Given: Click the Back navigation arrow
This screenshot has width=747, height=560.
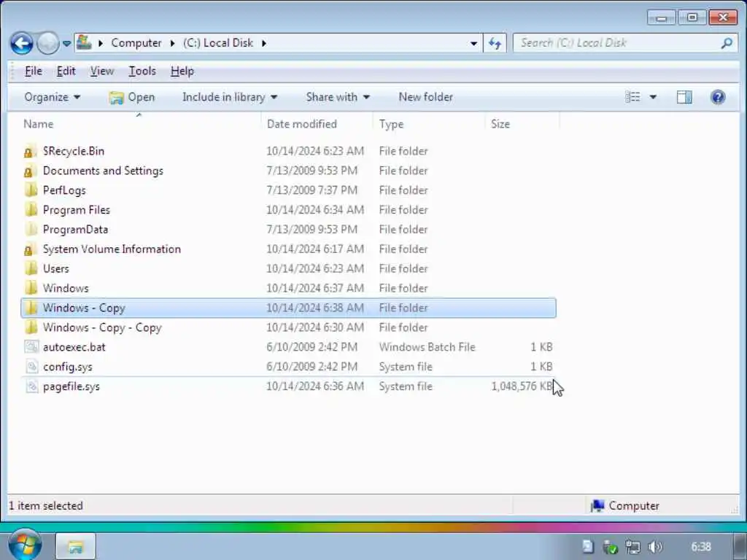Looking at the screenshot, I should click(x=21, y=43).
